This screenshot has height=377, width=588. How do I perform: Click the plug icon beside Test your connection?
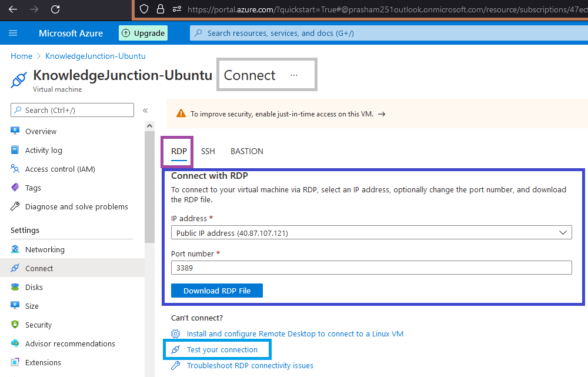pos(175,349)
